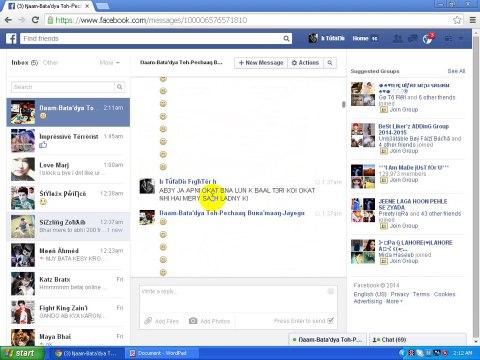Viewport: 480px width, 360px height.
Task: Open BeSt Liker'z ADDinG Group title link
Action: click(x=413, y=129)
